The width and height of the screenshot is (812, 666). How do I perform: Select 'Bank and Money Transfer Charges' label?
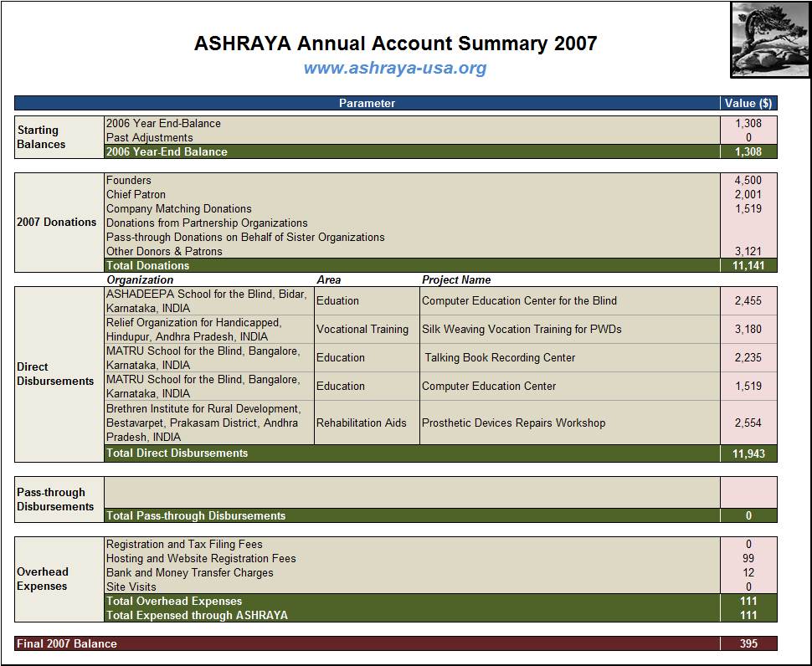click(189, 573)
